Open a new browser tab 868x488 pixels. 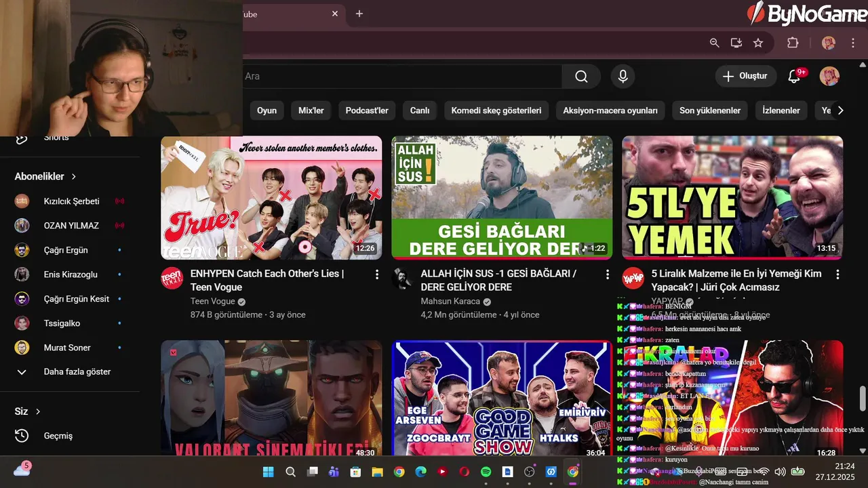tap(359, 14)
